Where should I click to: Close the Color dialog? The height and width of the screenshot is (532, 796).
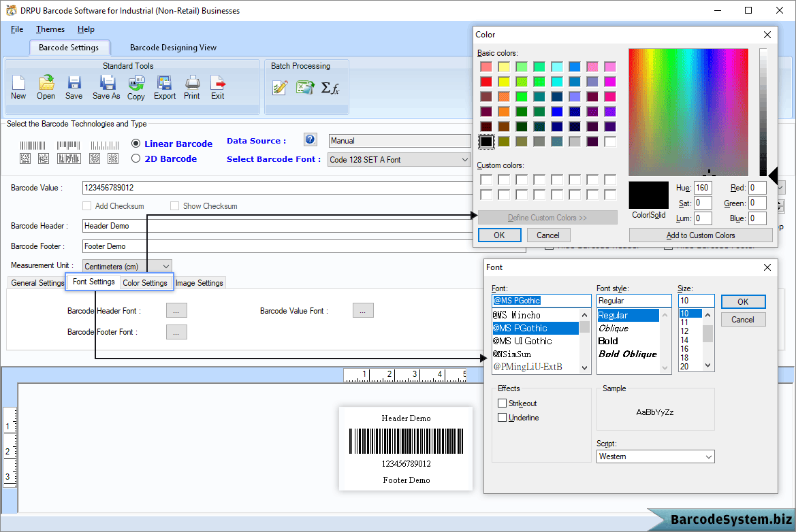[x=767, y=35]
